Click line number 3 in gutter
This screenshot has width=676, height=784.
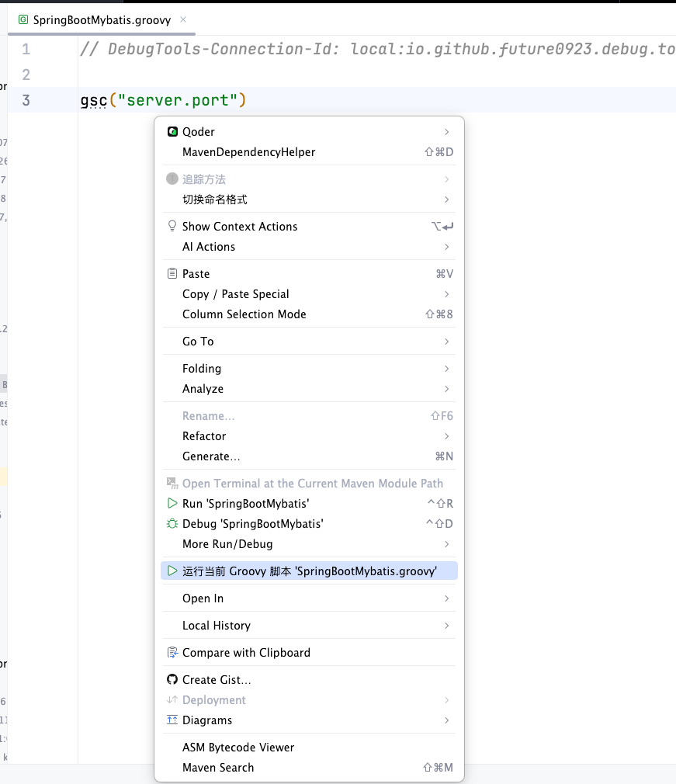click(x=26, y=100)
